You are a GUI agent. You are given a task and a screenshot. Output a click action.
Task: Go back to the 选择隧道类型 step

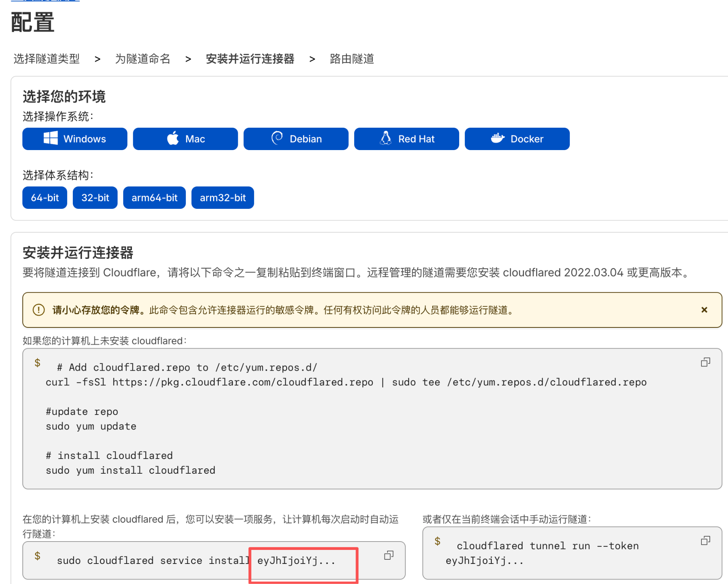(x=46, y=59)
